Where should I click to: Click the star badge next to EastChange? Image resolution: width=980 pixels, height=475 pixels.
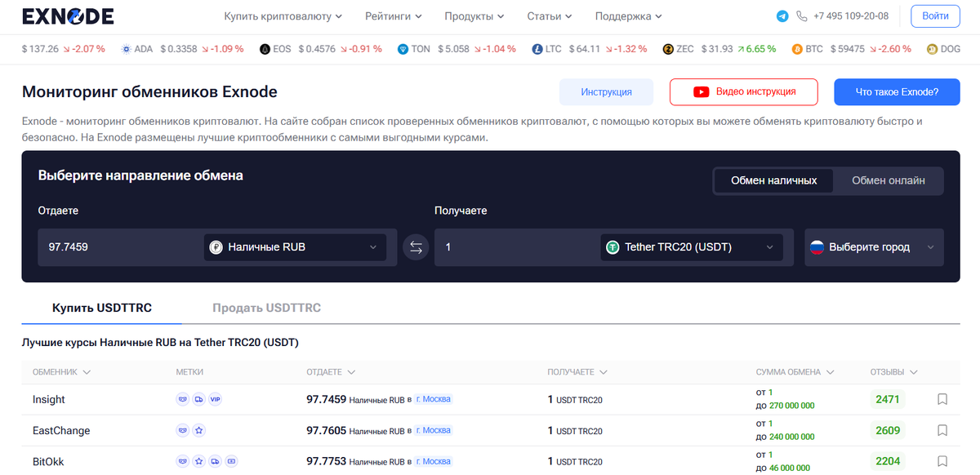[198, 430]
